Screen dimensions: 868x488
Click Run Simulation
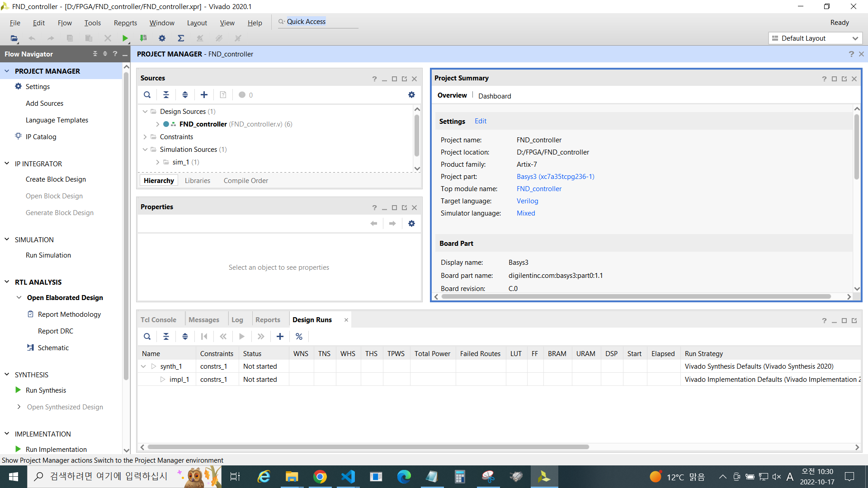(48, 255)
